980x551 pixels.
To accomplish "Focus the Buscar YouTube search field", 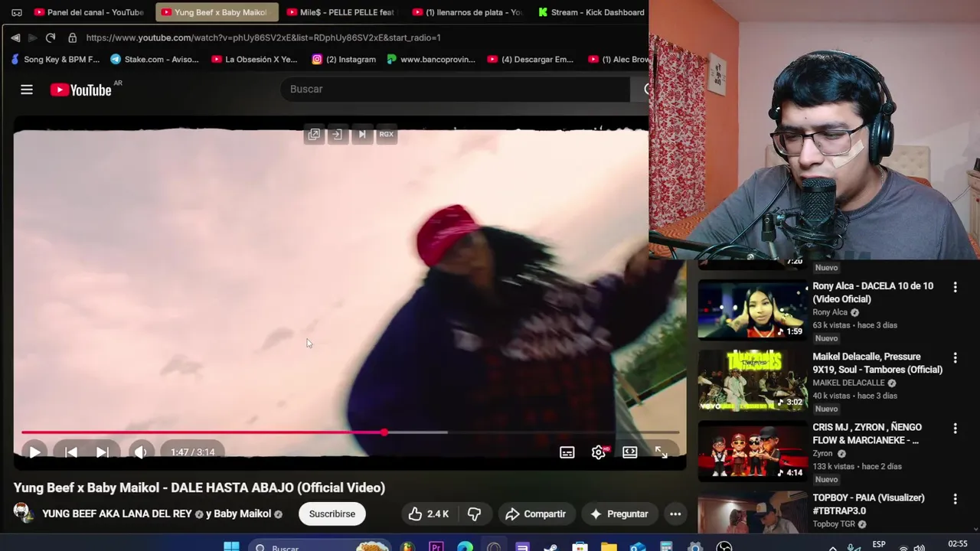I will pyautogui.click(x=456, y=89).
